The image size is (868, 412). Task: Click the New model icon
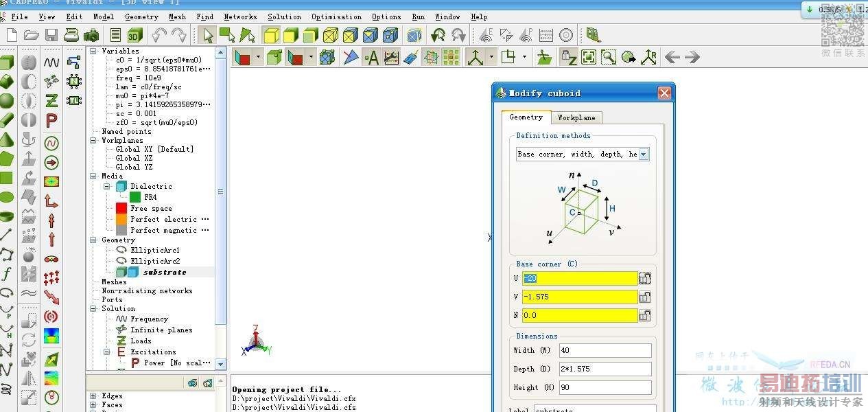coord(12,35)
